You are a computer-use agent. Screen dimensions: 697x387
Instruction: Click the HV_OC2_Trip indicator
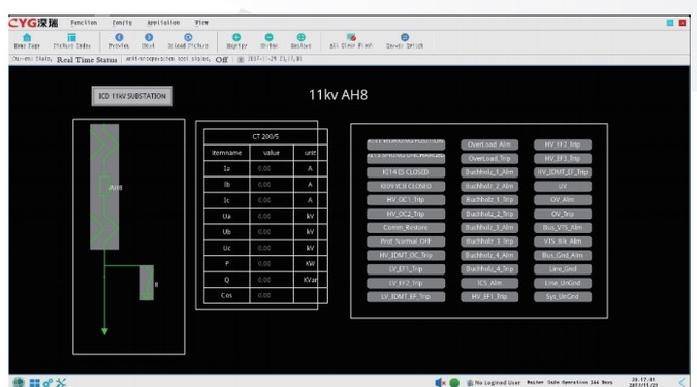pyautogui.click(x=406, y=214)
